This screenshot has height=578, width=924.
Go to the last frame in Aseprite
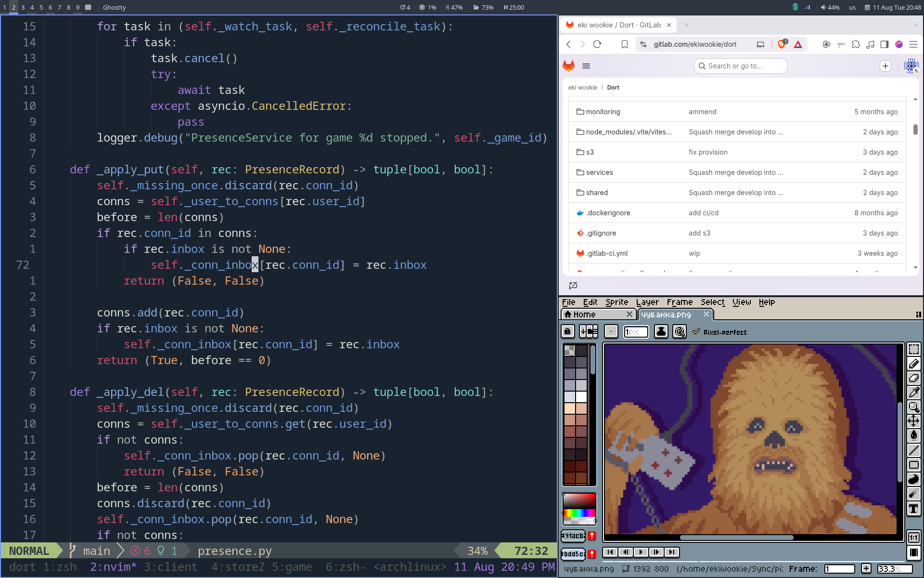[672, 552]
